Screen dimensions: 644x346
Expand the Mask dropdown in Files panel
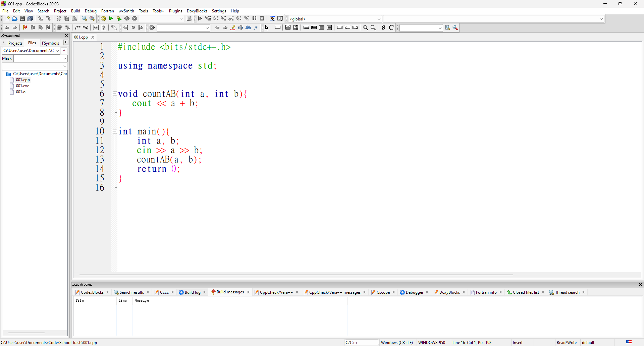[65, 59]
